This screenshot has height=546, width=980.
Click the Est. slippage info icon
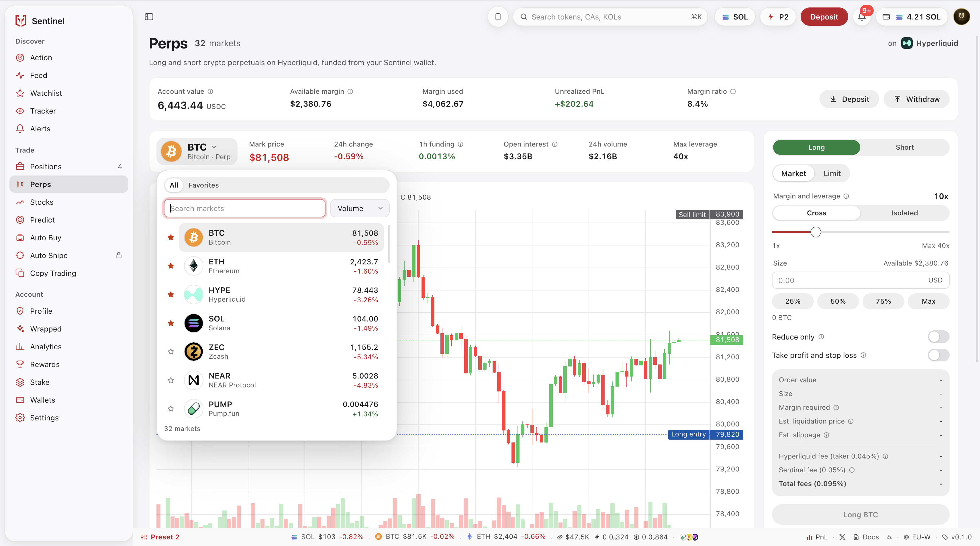[x=826, y=435]
